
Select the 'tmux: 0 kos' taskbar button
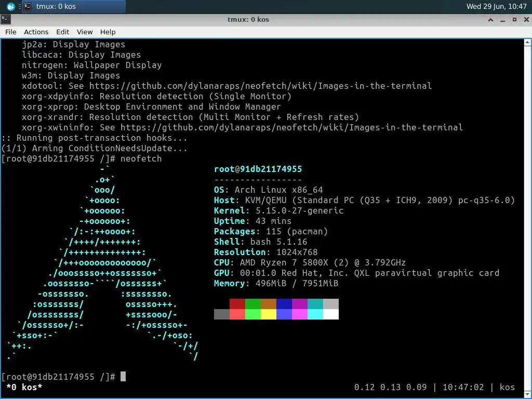tap(74, 6)
